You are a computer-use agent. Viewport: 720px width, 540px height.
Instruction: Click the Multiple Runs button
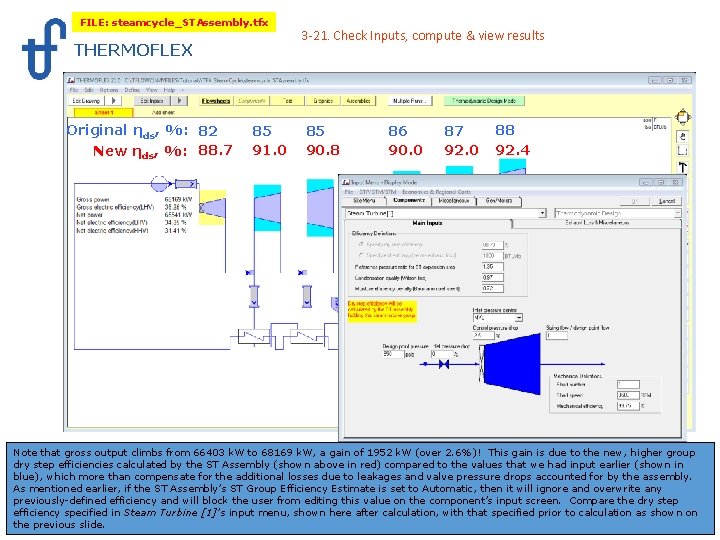click(409, 101)
